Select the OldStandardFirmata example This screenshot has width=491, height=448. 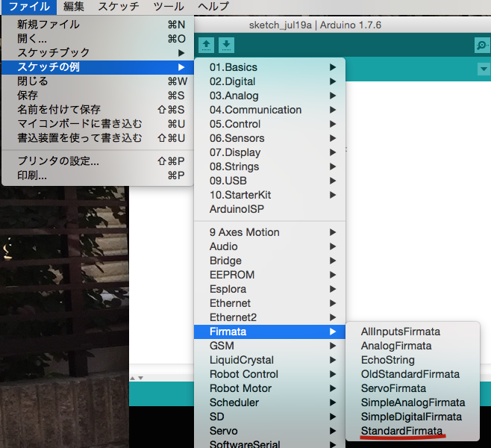(x=413, y=374)
